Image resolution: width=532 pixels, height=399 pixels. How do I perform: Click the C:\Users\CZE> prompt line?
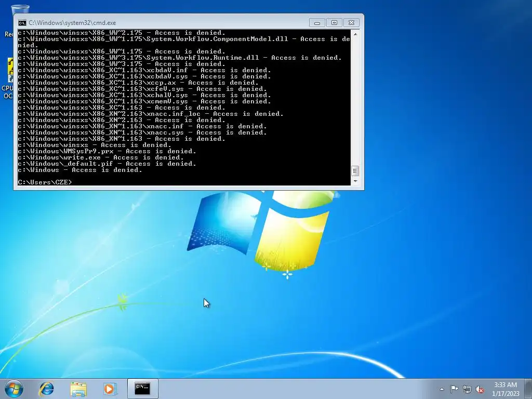coord(45,182)
